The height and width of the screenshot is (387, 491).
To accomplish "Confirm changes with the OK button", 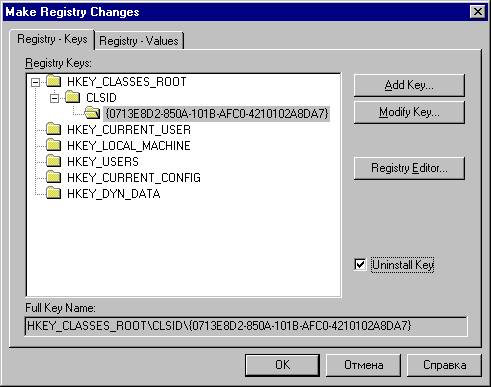I will (x=282, y=365).
